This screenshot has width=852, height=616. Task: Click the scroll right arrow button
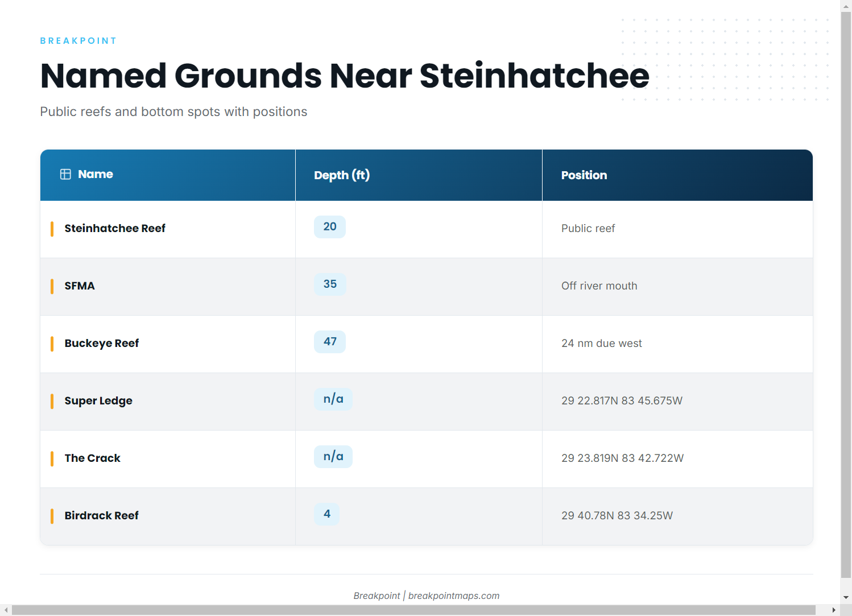click(834, 610)
